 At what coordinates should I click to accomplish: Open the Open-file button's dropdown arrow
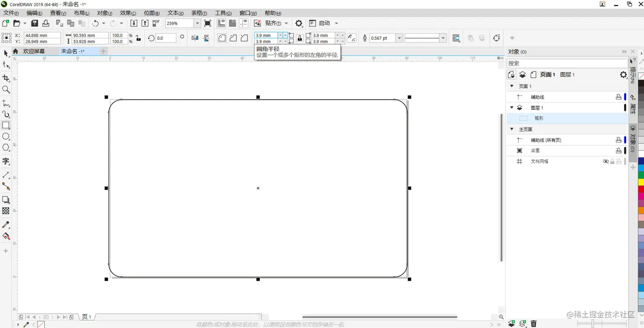(x=25, y=23)
